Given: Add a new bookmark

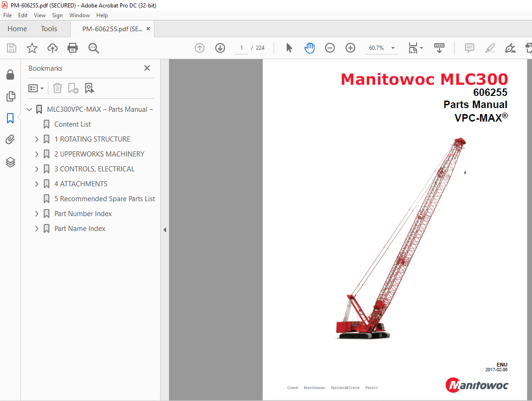Looking at the screenshot, I should tap(73, 88).
